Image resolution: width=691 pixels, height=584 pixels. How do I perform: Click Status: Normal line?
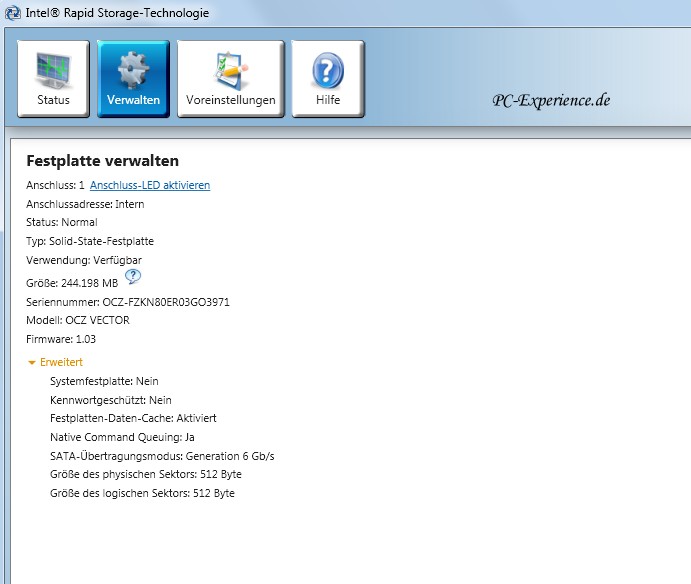[x=62, y=222]
